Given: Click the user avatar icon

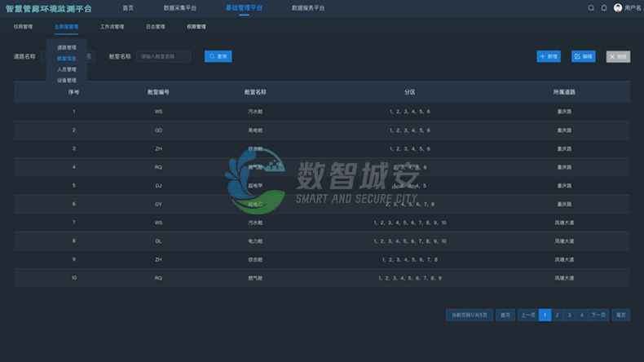Looking at the screenshot, I should coord(618,8).
